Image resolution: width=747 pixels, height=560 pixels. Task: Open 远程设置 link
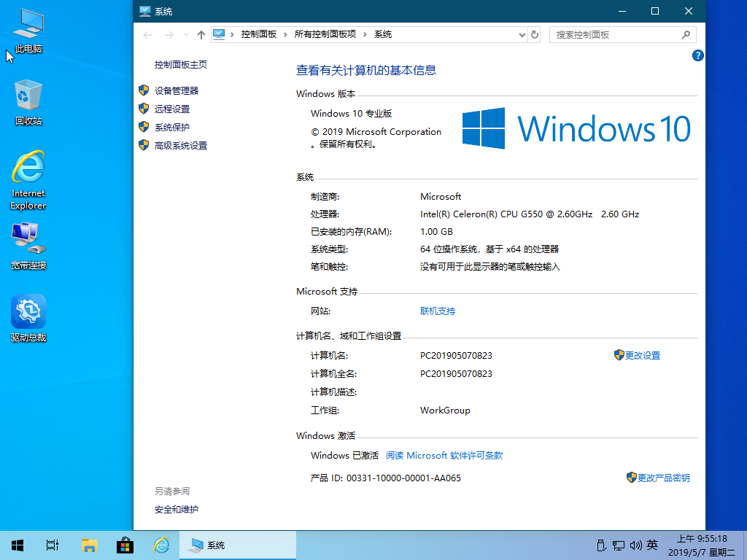(x=172, y=109)
